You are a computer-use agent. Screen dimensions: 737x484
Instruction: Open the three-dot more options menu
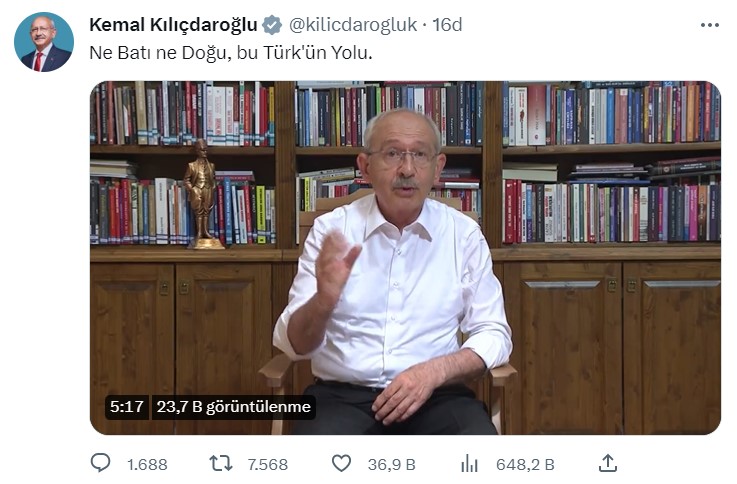point(709,25)
